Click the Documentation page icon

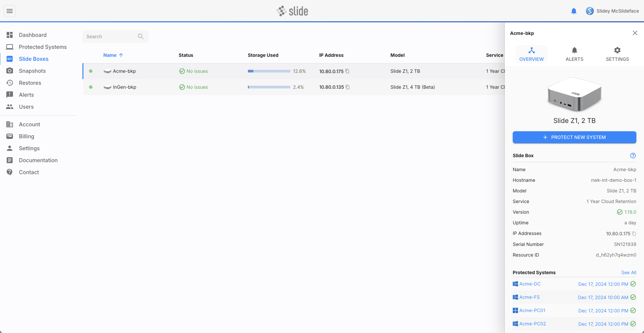(10, 160)
